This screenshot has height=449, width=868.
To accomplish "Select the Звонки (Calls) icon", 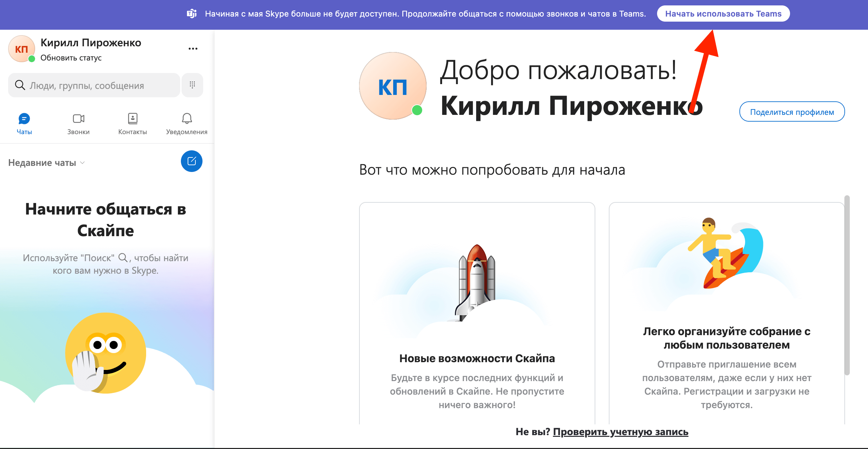I will tap(78, 119).
